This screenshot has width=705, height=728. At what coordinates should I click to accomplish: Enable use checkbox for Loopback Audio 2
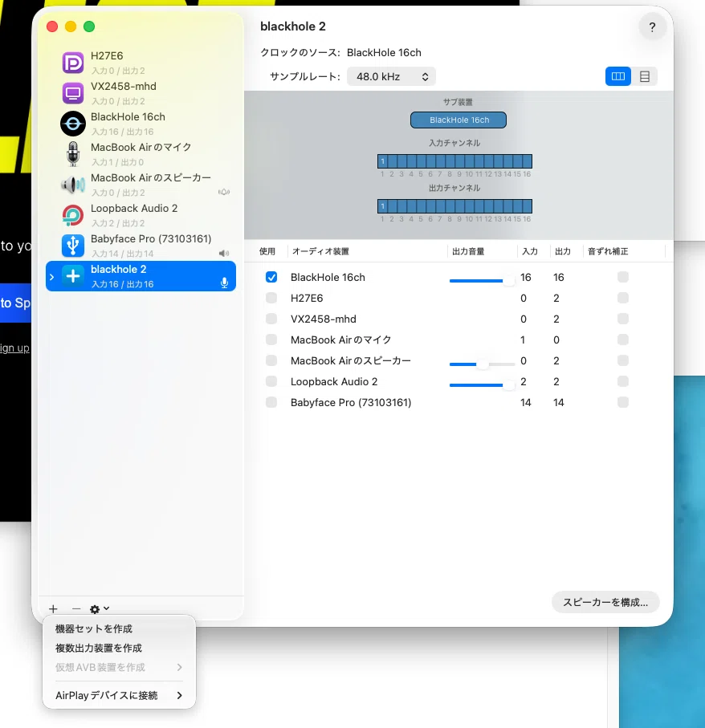tap(271, 381)
